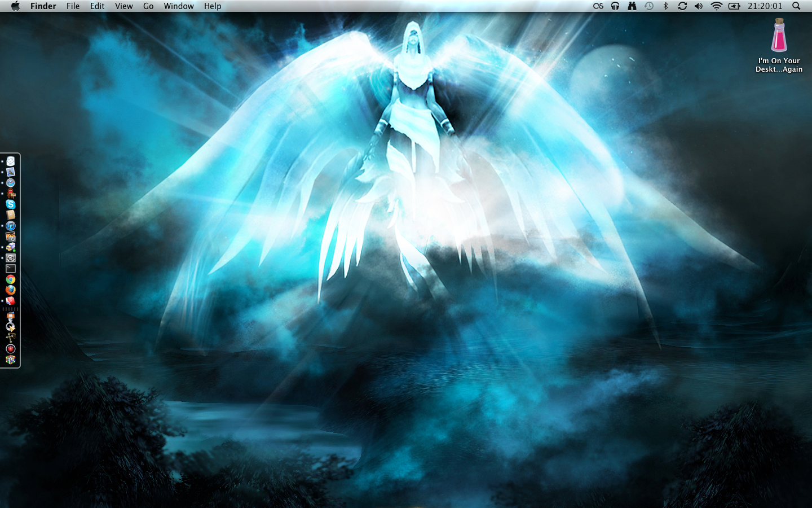The image size is (812, 508).
Task: Show the Time Machine status menu
Action: (649, 6)
